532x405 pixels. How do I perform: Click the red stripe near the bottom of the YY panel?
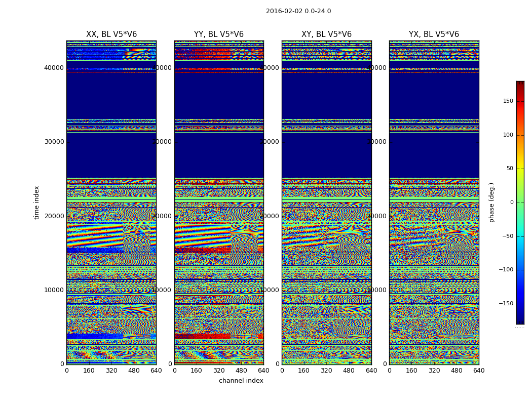(x=203, y=336)
